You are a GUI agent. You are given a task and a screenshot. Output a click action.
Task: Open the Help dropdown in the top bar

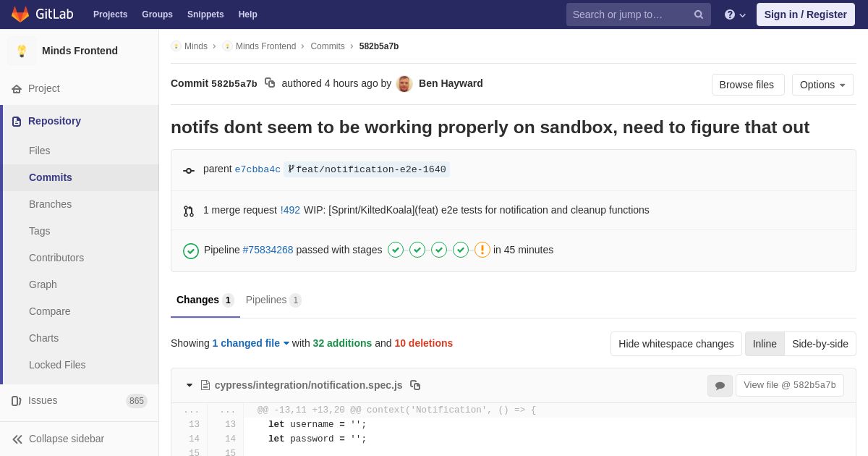[734, 14]
